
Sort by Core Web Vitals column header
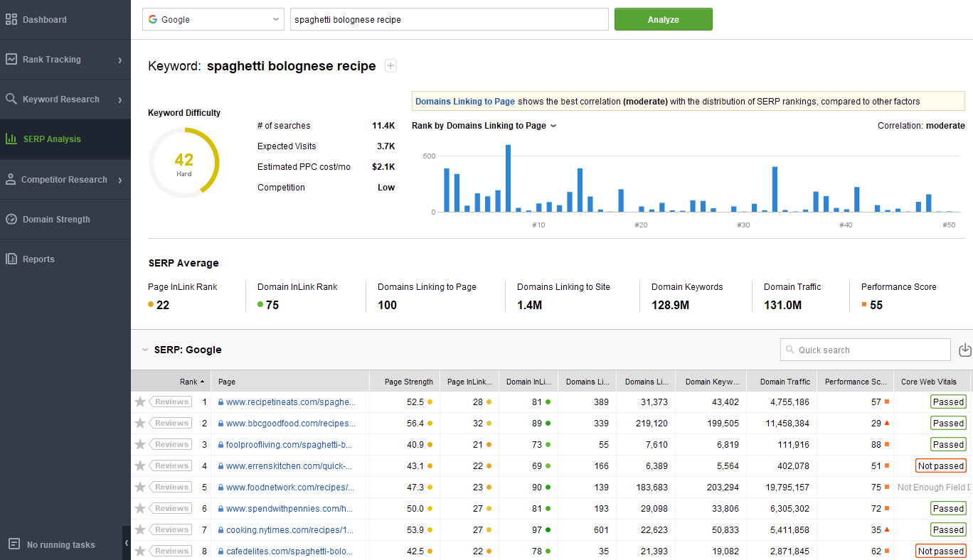click(x=932, y=382)
